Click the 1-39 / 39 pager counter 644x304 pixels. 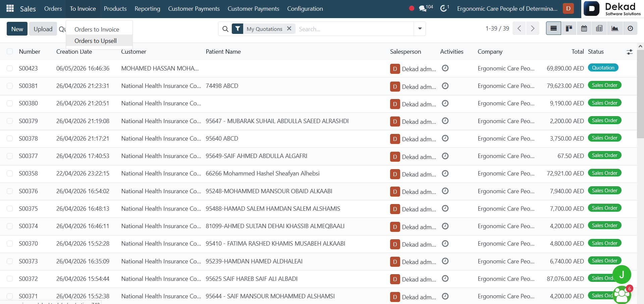497,29
